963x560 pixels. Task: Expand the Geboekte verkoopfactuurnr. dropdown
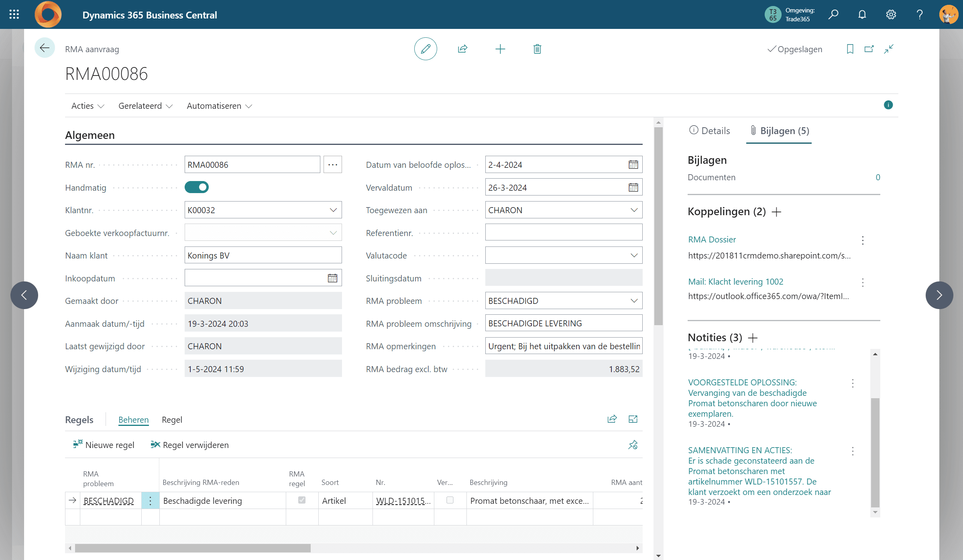click(333, 233)
